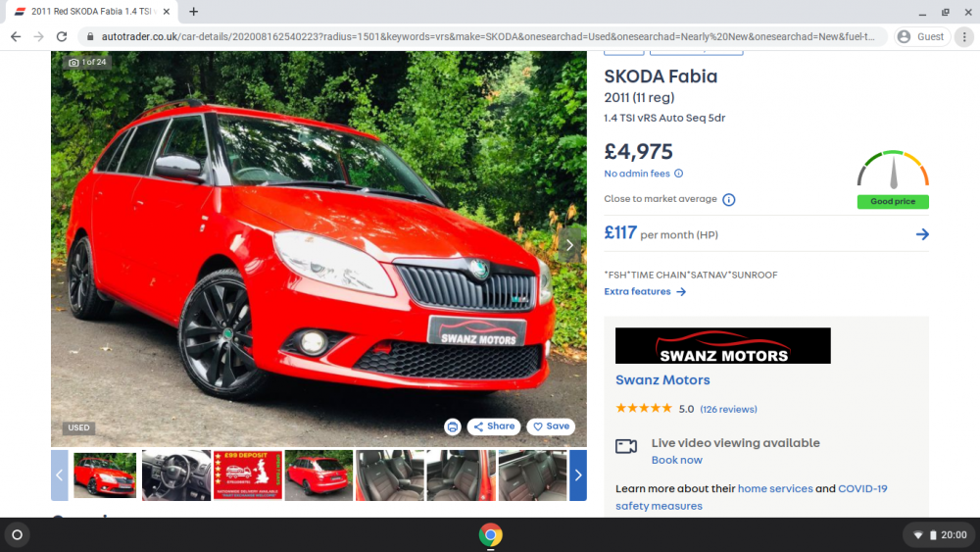
Task: Open the Swanz Motors dealer link
Action: [x=662, y=380]
